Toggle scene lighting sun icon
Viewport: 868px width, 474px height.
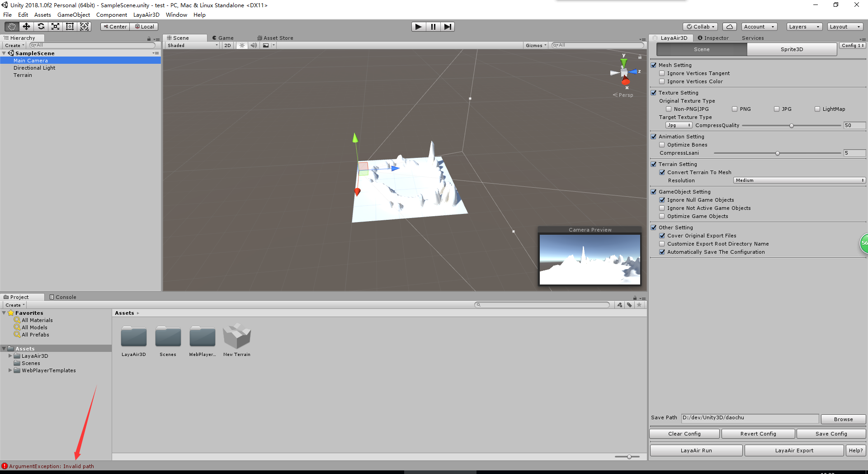tap(242, 45)
